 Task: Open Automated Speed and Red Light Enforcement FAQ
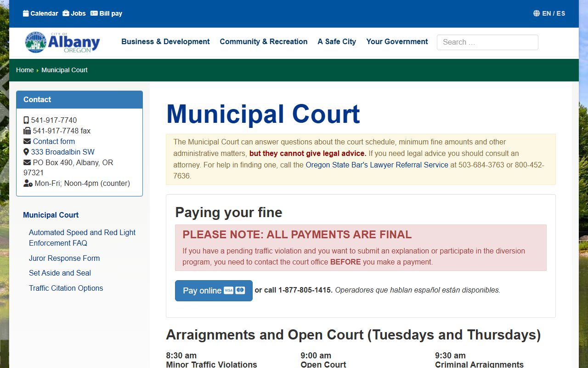(x=82, y=238)
